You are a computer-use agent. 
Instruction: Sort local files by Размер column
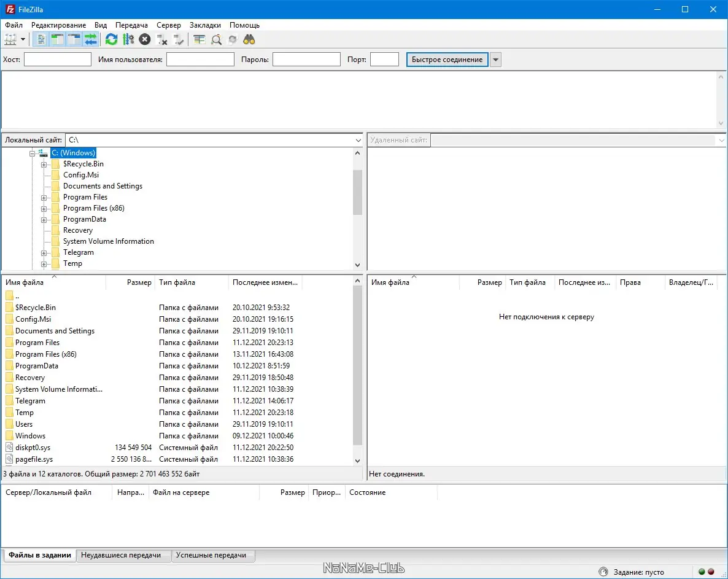(x=130, y=282)
